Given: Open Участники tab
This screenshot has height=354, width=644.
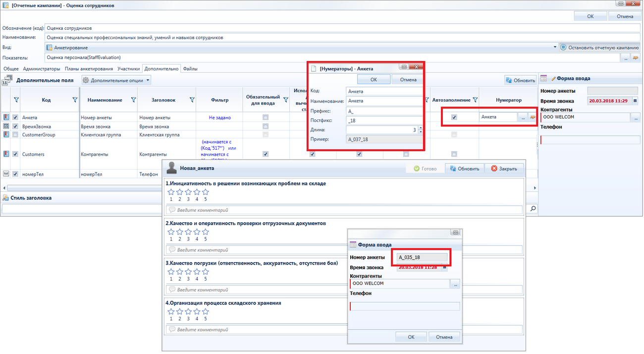Looking at the screenshot, I should (128, 68).
